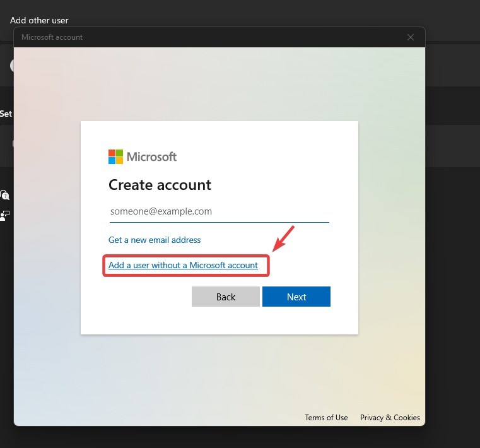Choose Add a user without a Microsoft account
This screenshot has width=480, height=448.
183,265
